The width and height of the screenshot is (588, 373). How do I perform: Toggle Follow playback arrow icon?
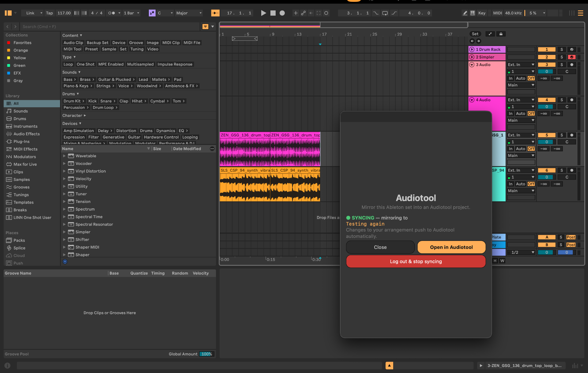[215, 13]
